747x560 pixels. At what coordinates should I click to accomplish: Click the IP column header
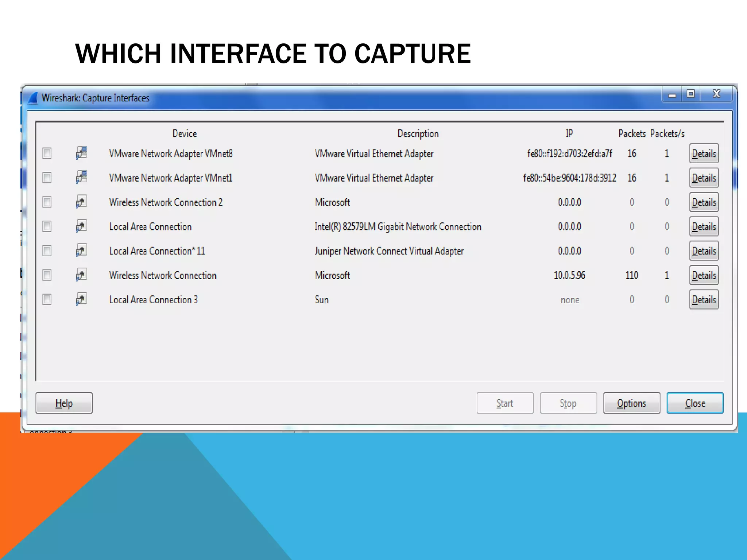pyautogui.click(x=569, y=133)
